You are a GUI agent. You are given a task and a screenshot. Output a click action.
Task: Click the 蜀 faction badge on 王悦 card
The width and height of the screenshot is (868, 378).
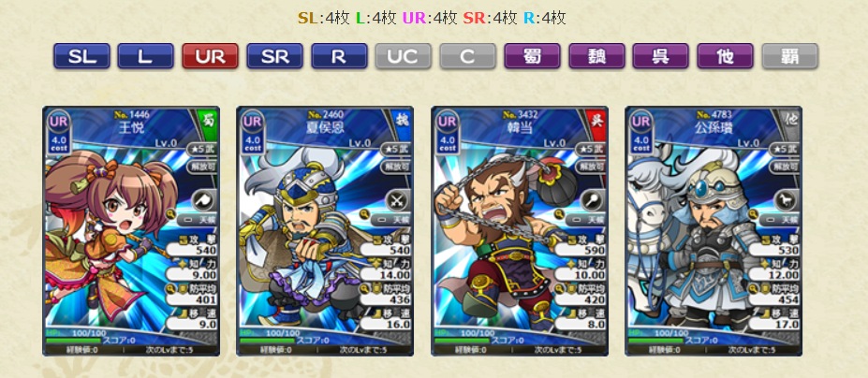pyautogui.click(x=209, y=119)
